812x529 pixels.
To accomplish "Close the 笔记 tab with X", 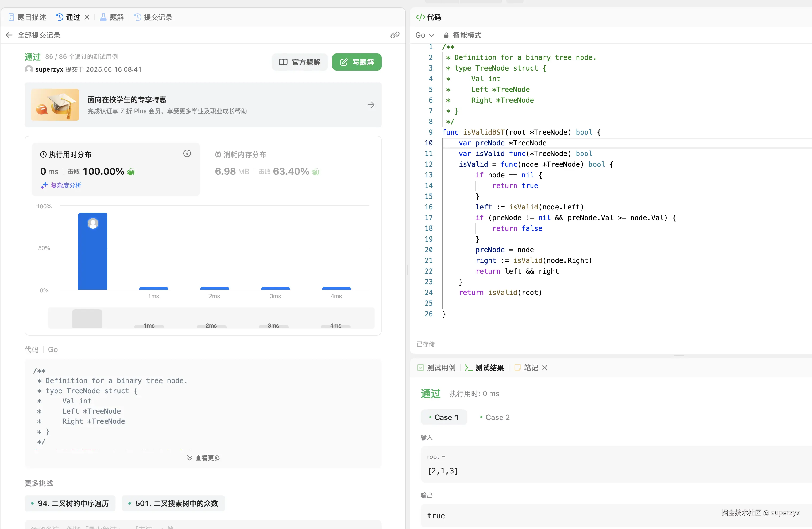I will (545, 367).
